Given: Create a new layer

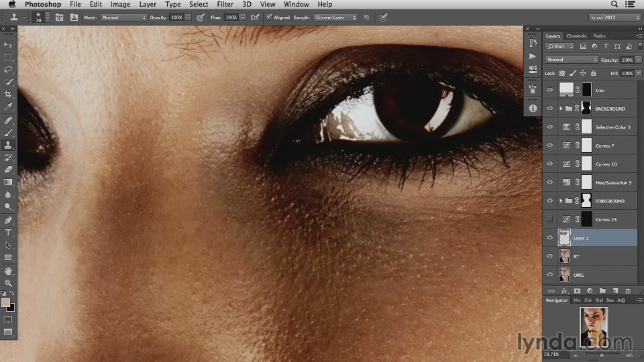Looking at the screenshot, I should click(615, 291).
